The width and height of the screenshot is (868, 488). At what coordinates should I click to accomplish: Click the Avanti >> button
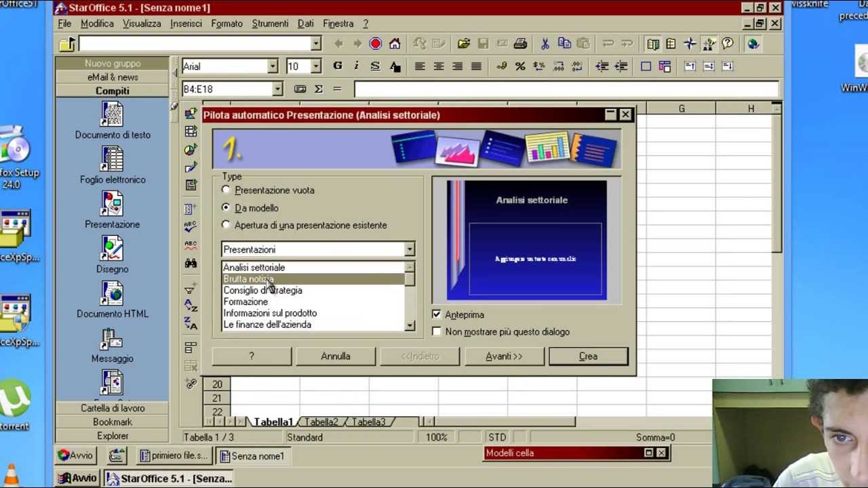point(503,357)
